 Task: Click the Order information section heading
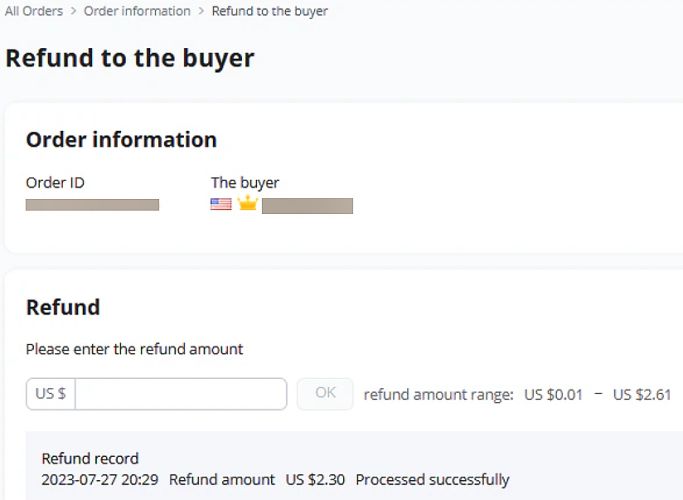click(122, 140)
